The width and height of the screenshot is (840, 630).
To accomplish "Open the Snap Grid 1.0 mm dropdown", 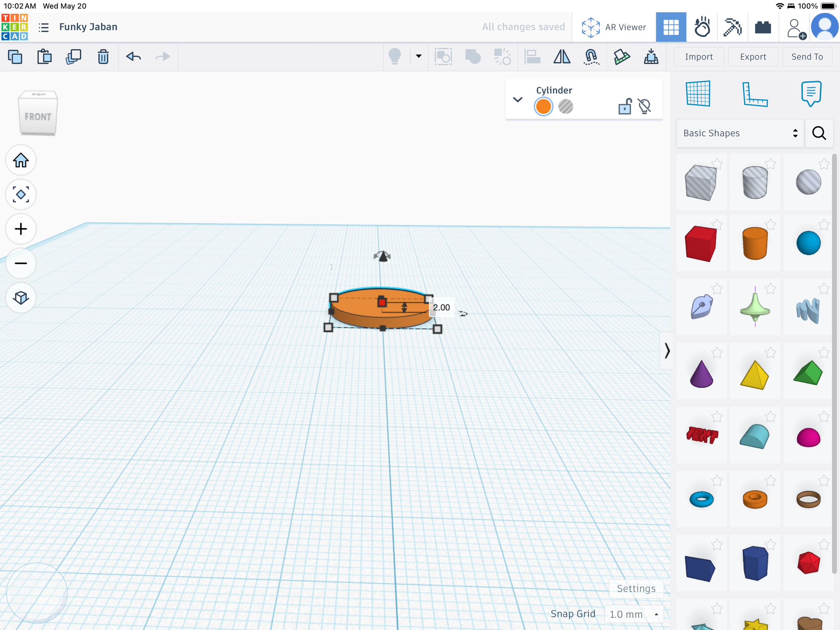I will tap(633, 614).
